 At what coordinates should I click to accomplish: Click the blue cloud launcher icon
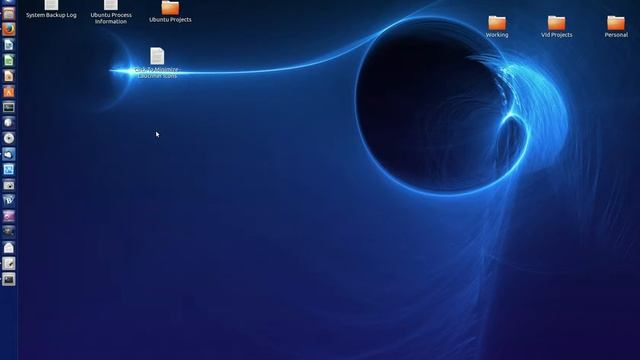[x=9, y=154]
